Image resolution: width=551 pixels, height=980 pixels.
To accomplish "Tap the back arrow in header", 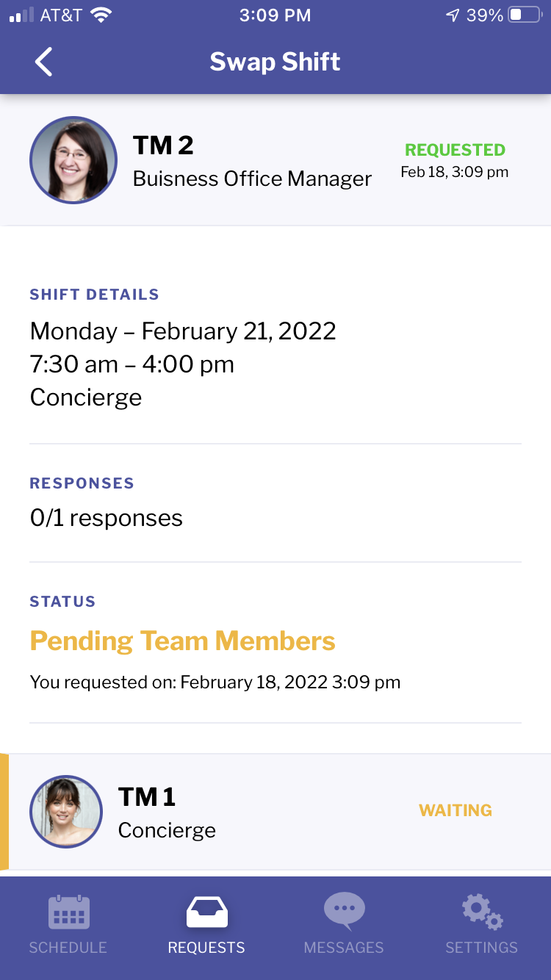I will point(44,62).
